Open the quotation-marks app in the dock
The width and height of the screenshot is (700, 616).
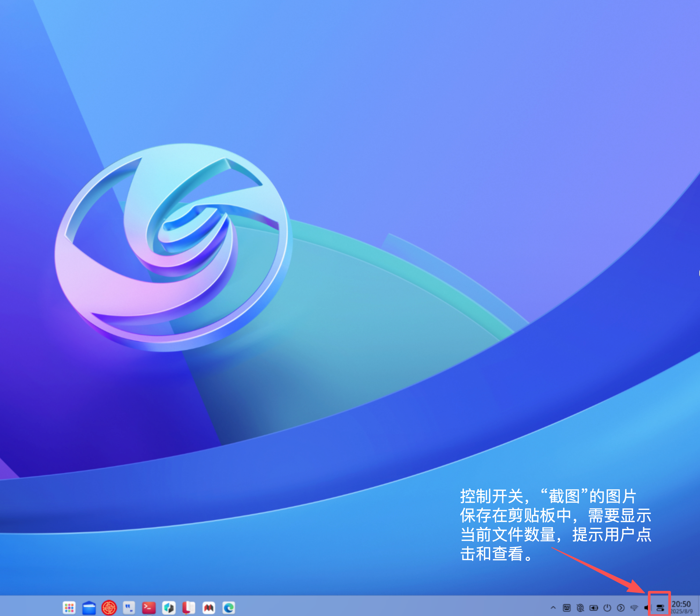tap(129, 607)
